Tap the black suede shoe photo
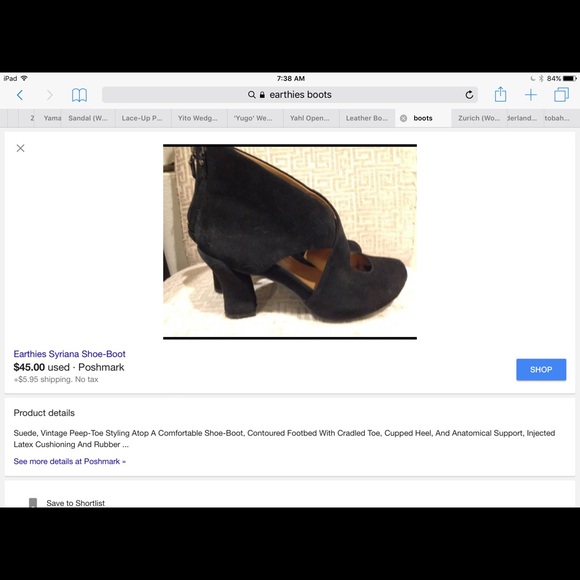Viewport: 580px width, 580px height. point(290,242)
